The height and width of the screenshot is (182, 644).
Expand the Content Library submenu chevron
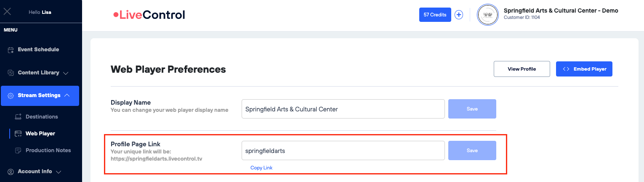coord(66,73)
